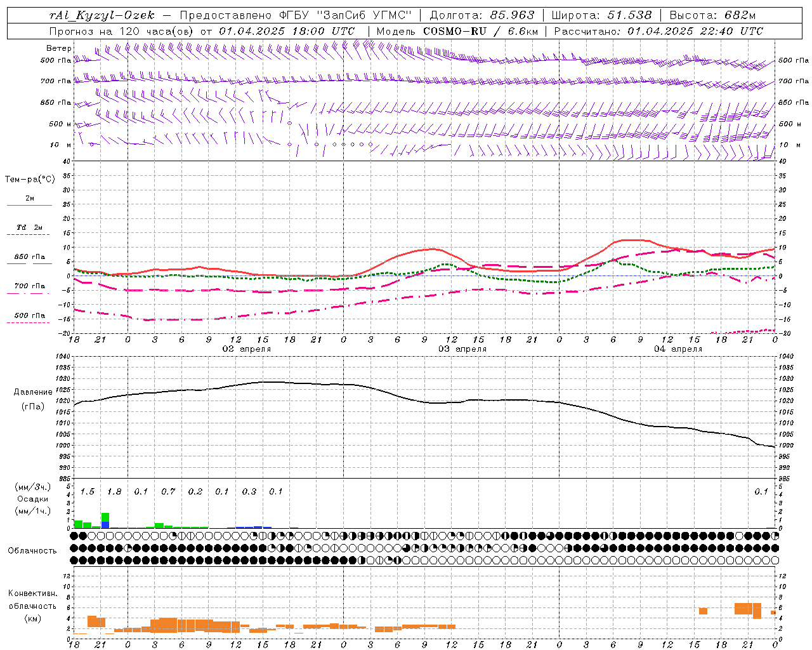This screenshot has height=650, width=812.
Task: Click the blue precipitation bar near 21h
Action: pos(105,525)
